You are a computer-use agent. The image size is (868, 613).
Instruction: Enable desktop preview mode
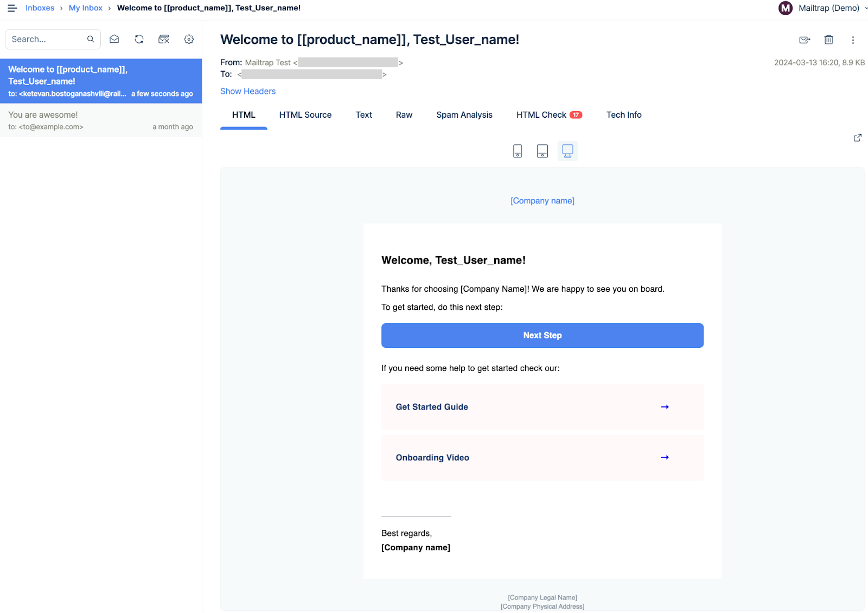(567, 151)
